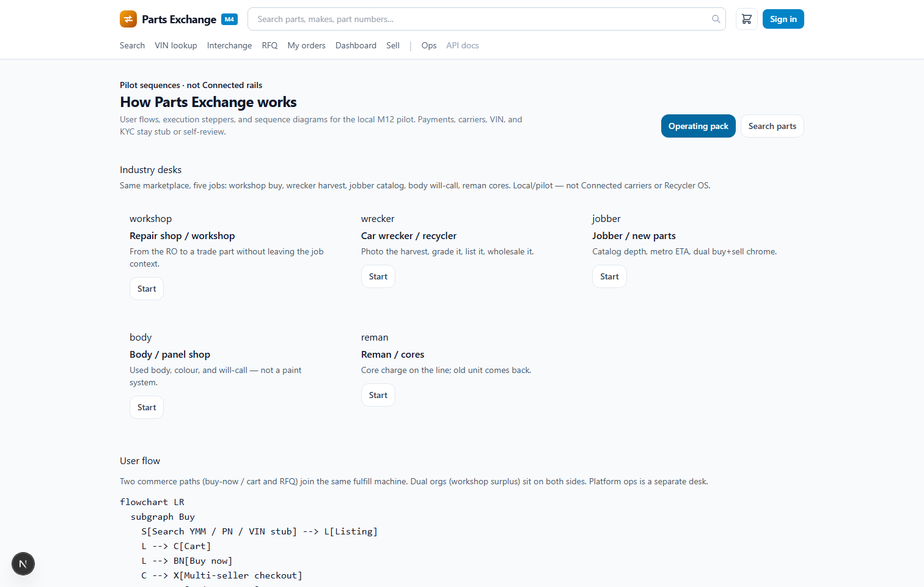This screenshot has width=924, height=587.
Task: Click 'C --> X[Multi-seller checkout]' line
Action: click(222, 575)
